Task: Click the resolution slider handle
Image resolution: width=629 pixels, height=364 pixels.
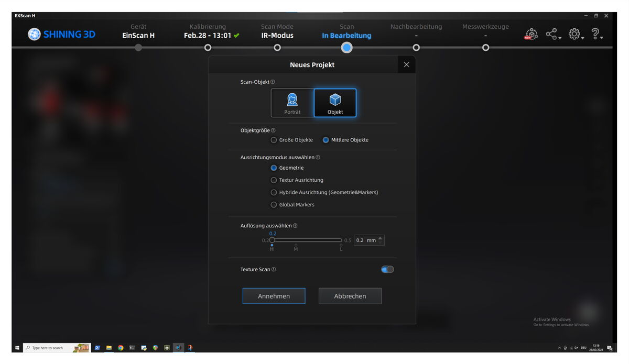Action: coord(272,240)
